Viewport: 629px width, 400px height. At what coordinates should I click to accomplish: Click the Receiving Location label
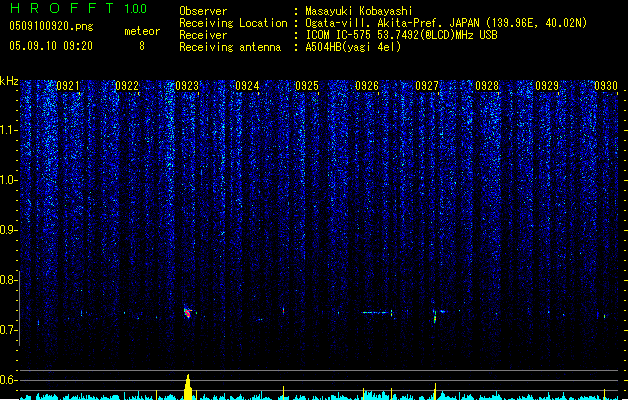point(233,23)
